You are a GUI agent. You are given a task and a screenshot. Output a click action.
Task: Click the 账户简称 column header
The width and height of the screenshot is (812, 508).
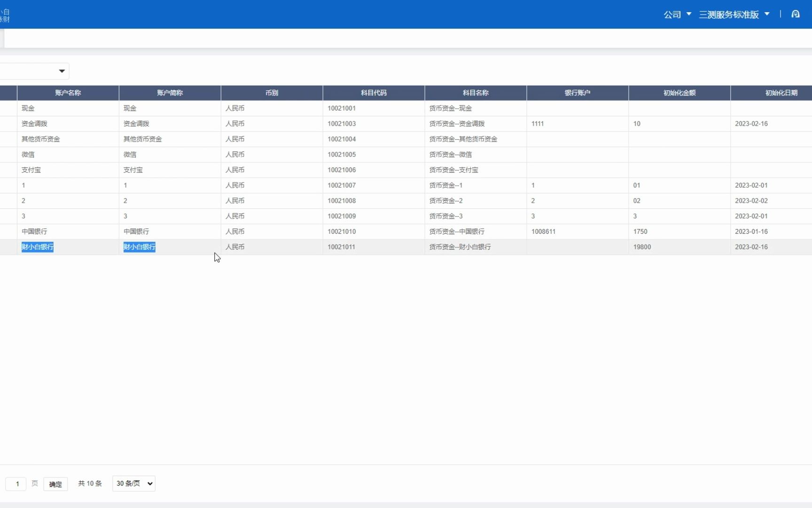point(170,93)
